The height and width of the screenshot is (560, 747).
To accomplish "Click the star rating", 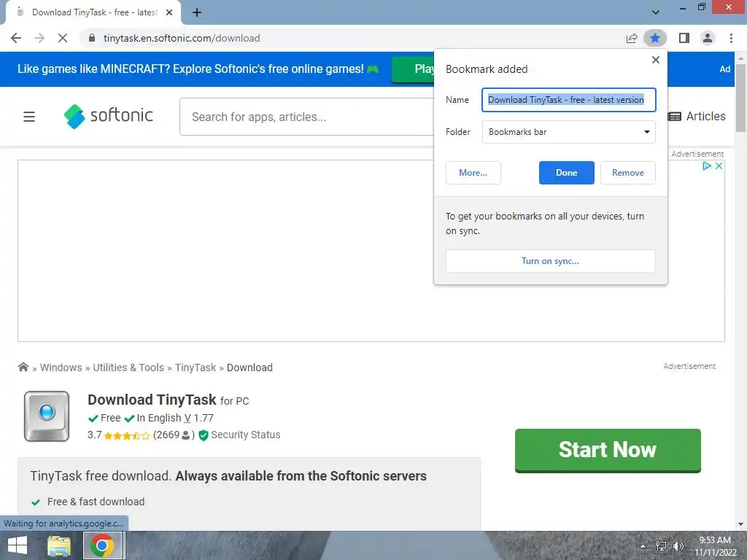I will click(127, 435).
